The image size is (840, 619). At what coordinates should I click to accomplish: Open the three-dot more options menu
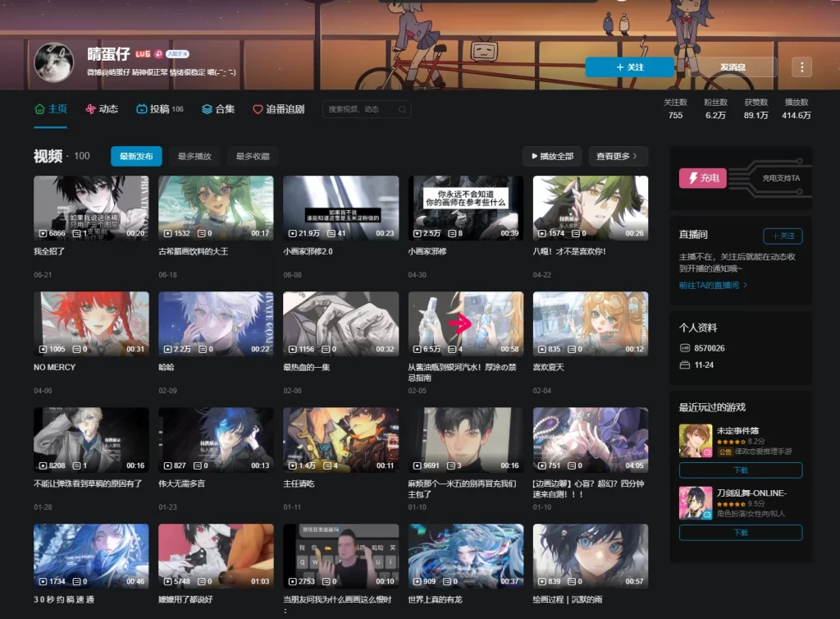tap(801, 67)
